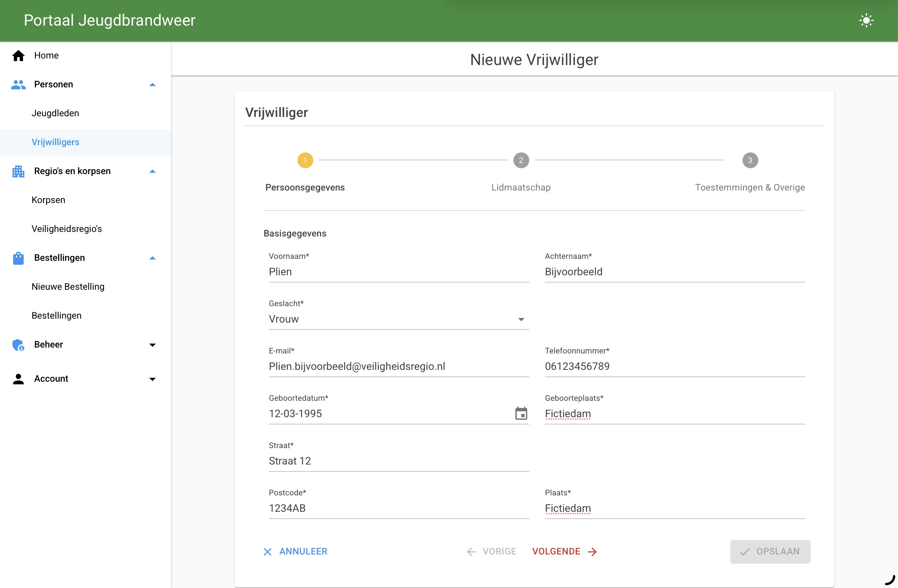Expand the Beheer section arrow
Image resolution: width=898 pixels, height=588 pixels.
tap(153, 345)
